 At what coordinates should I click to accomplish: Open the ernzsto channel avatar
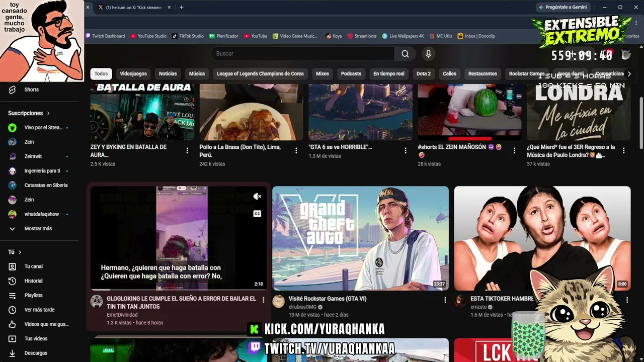click(460, 301)
